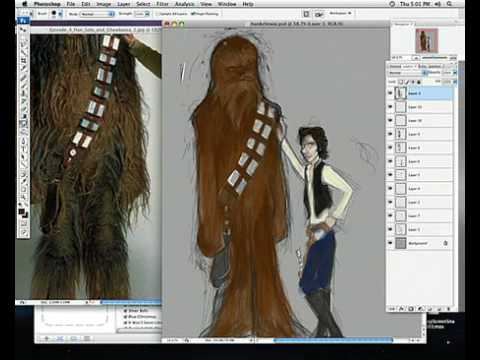
Task: Select the Hand tool in the toolbox
Action: (x=24, y=189)
